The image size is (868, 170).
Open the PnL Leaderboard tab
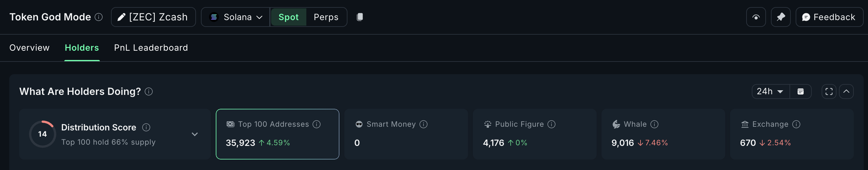[x=151, y=48]
